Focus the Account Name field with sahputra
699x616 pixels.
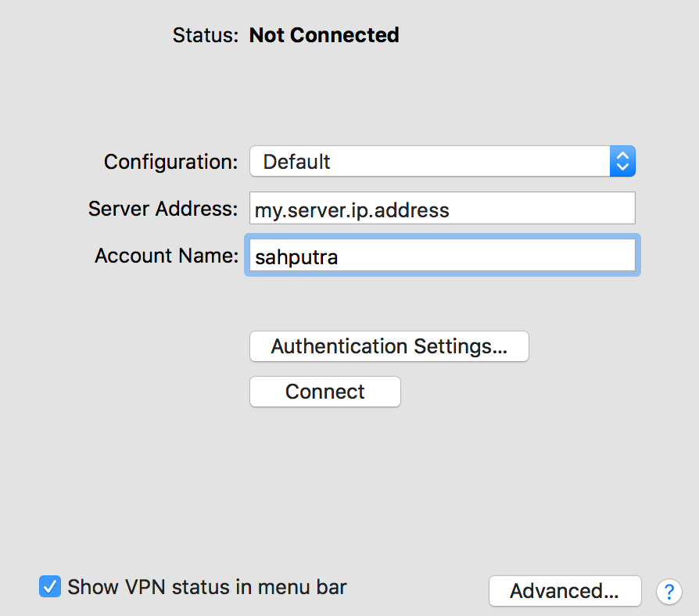coord(443,255)
